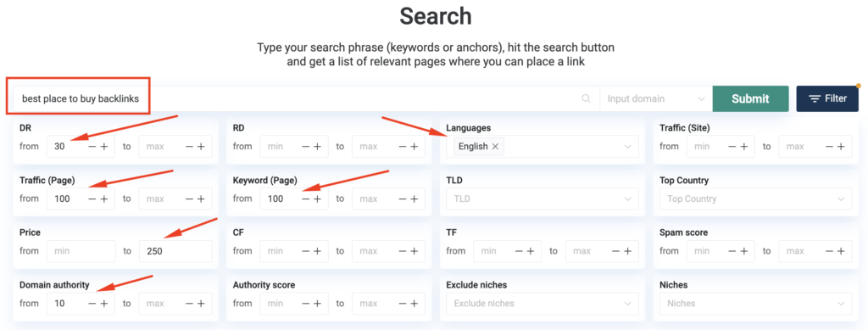Open the Exclude niches dropdown
This screenshot has width=868, height=330.
click(542, 304)
